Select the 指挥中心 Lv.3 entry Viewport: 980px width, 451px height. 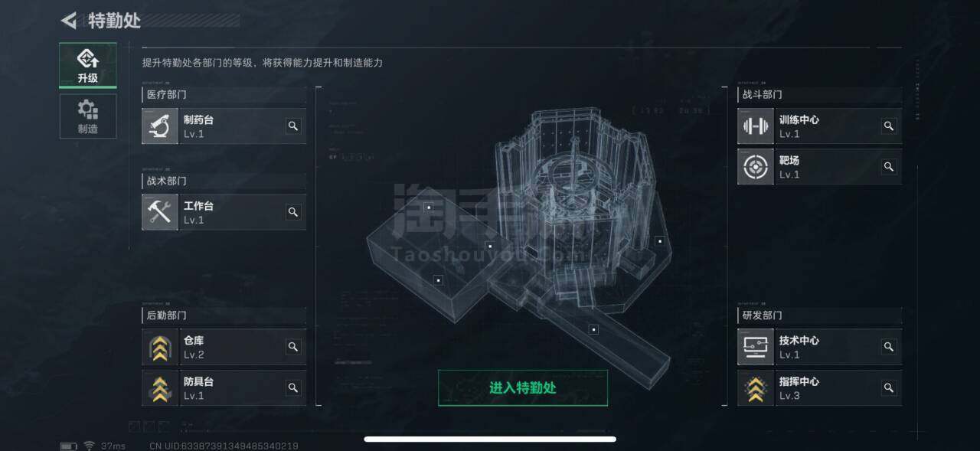point(819,388)
